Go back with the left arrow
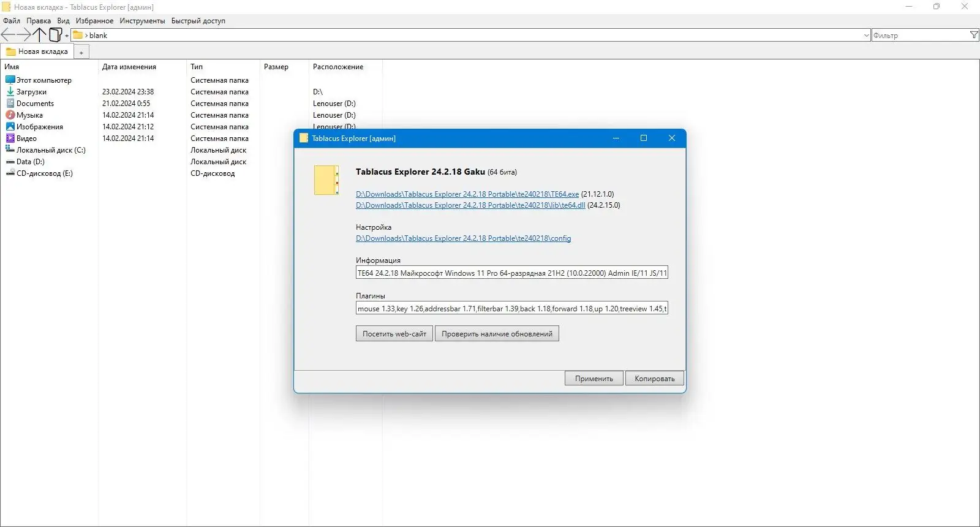The width and height of the screenshot is (980, 527). [8, 35]
